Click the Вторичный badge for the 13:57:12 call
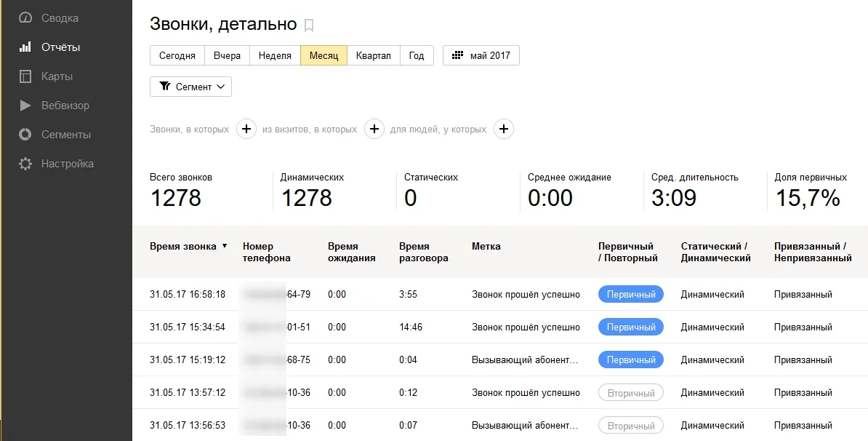 [630, 393]
